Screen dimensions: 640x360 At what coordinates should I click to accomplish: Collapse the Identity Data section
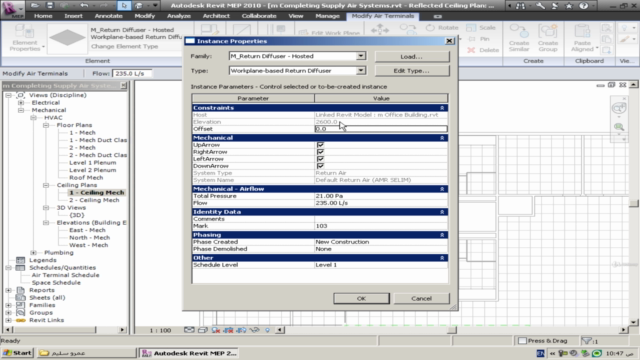point(442,212)
